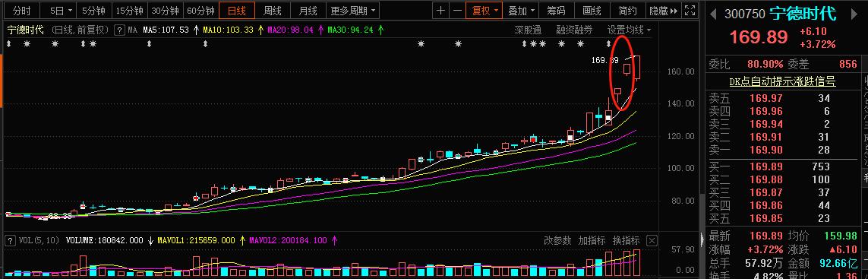Image resolution: width=868 pixels, height=279 pixels.
Task: Select the 买五 169.85 order row
Action: click(783, 218)
